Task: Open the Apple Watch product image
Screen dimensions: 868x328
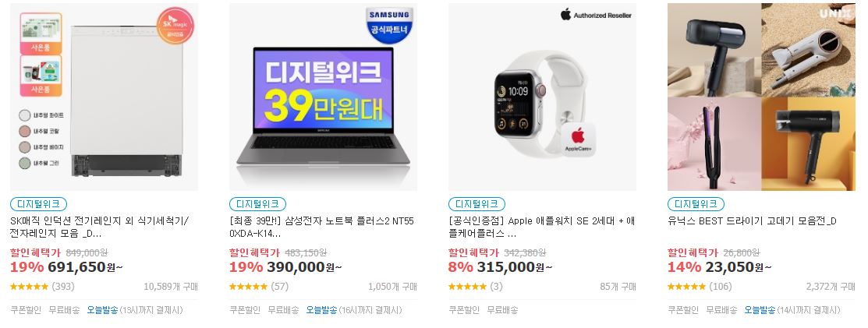Action: (x=543, y=97)
